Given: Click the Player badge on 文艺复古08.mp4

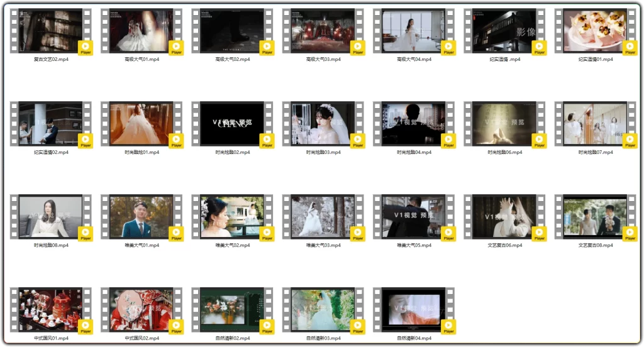Looking at the screenshot, I should coord(630,234).
